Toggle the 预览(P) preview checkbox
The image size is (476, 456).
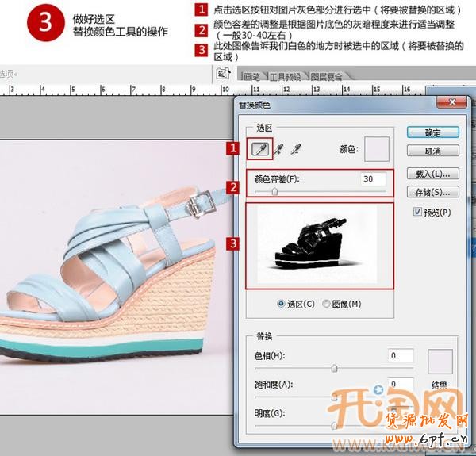pos(418,212)
